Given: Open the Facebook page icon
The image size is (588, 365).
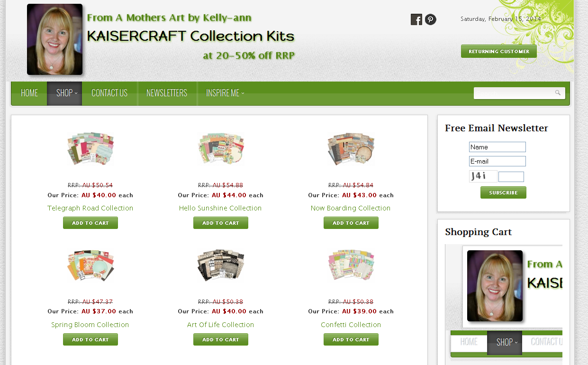Looking at the screenshot, I should click(416, 19).
